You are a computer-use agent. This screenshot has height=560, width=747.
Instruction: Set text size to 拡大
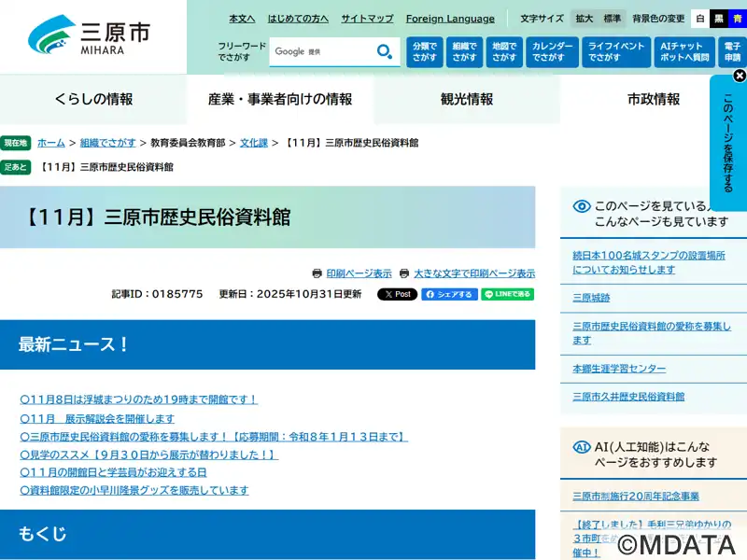click(x=585, y=19)
